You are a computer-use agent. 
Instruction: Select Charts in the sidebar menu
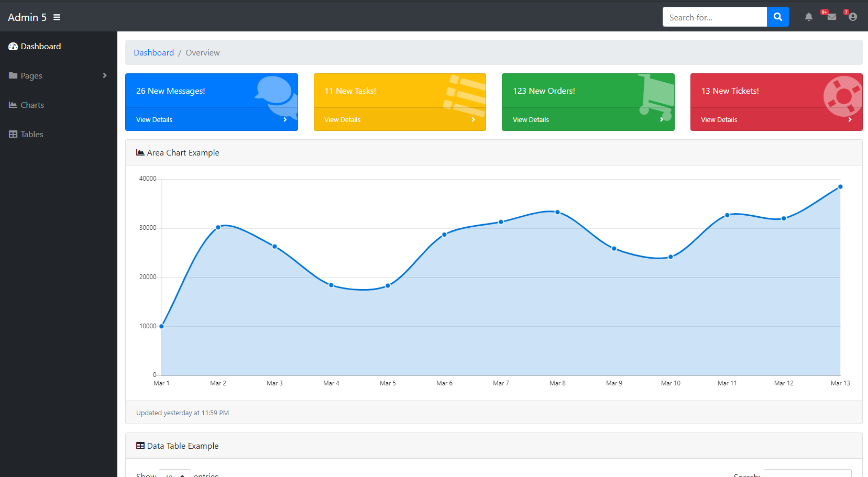(x=32, y=105)
